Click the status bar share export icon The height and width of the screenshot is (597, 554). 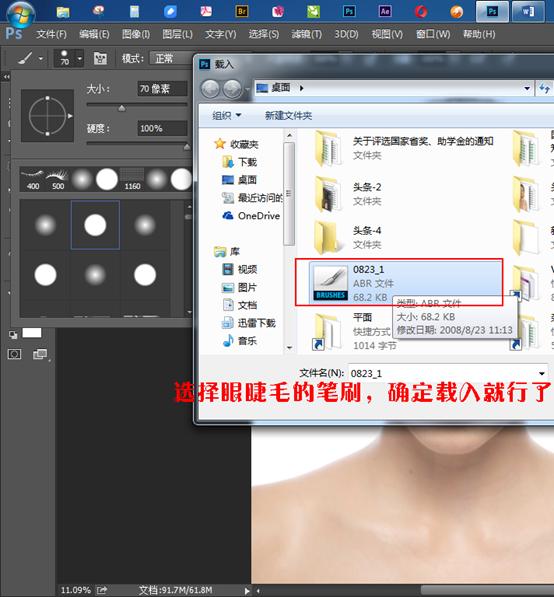click(102, 590)
